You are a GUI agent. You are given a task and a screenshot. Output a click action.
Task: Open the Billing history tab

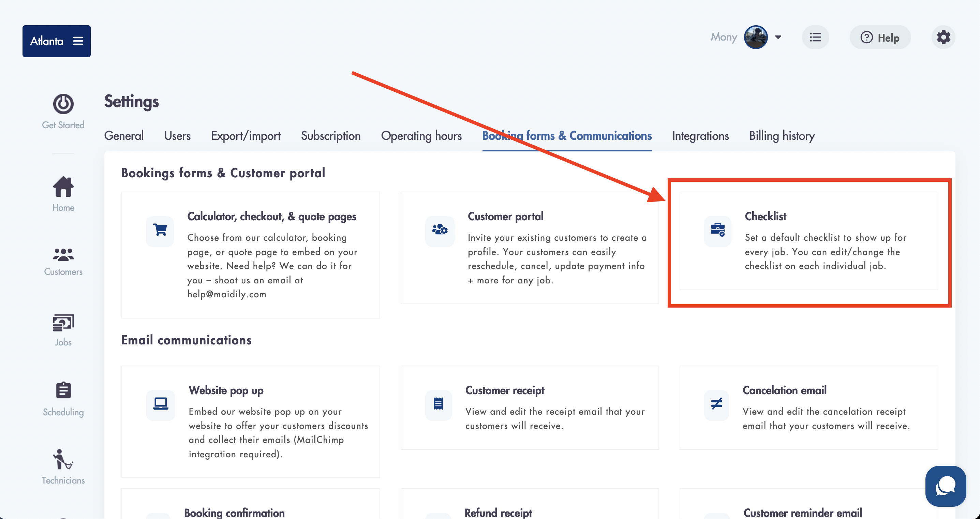(x=782, y=136)
